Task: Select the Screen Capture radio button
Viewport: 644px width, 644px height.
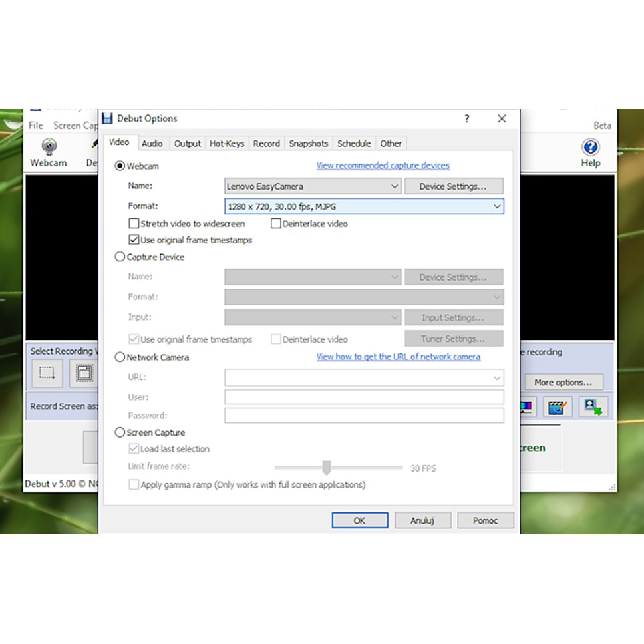Action: [120, 432]
